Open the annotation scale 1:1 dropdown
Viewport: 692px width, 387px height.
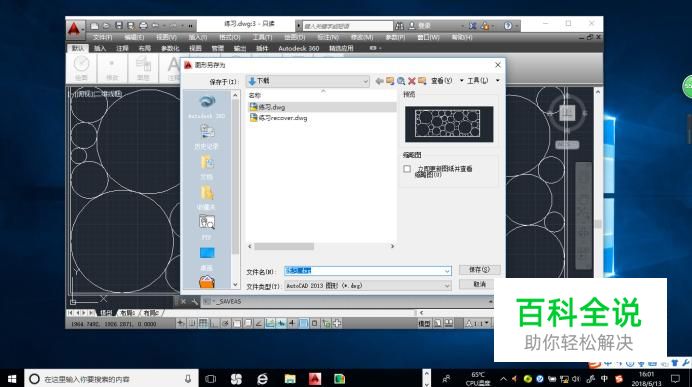pyautogui.click(x=477, y=323)
